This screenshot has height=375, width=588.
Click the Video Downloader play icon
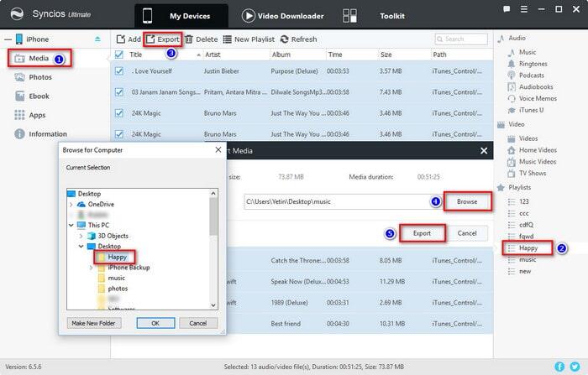pos(249,16)
